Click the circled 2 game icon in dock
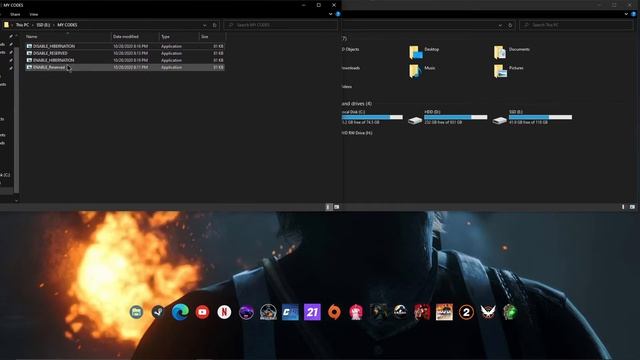Viewport: 640px width, 360px height. [x=466, y=312]
